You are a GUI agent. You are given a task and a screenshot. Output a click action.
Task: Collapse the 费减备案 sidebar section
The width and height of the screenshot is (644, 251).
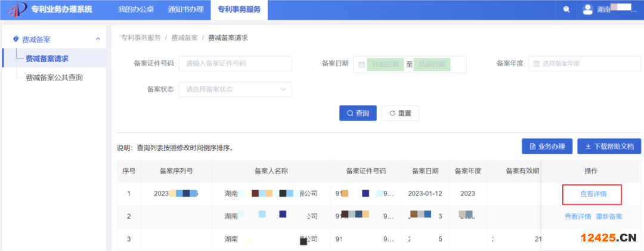(98, 39)
